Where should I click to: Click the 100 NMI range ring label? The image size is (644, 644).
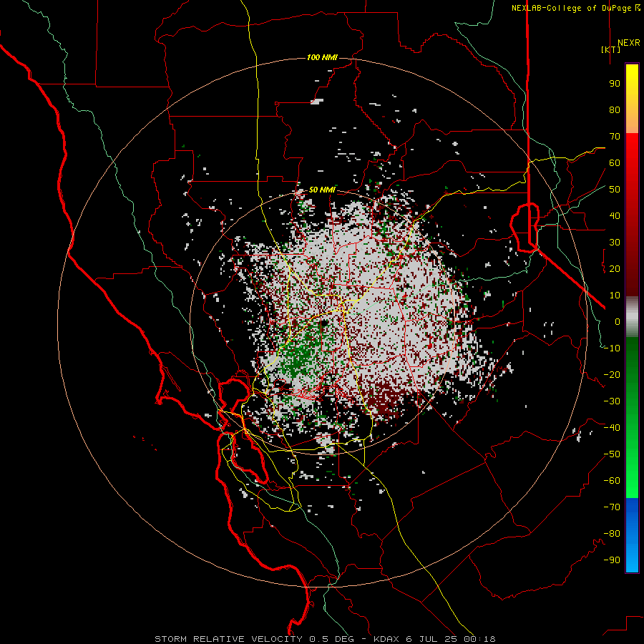pos(322,57)
